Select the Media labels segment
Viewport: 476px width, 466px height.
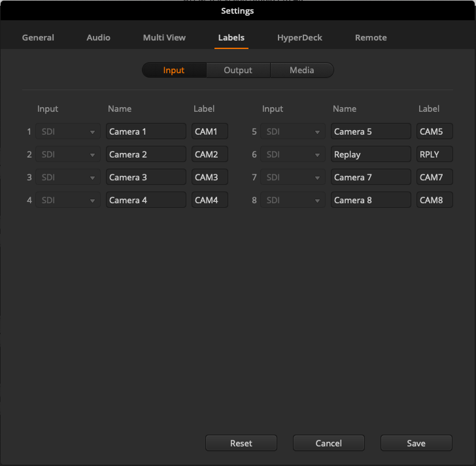pos(301,71)
